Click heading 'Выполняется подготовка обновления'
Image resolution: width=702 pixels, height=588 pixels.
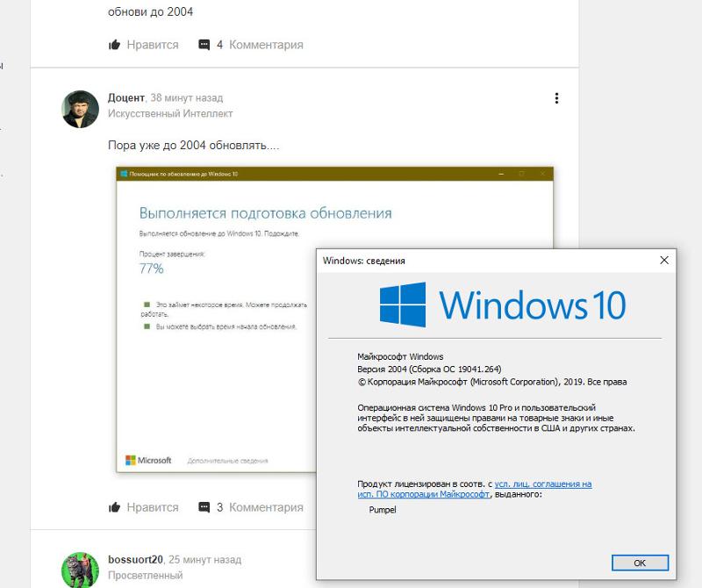click(266, 213)
